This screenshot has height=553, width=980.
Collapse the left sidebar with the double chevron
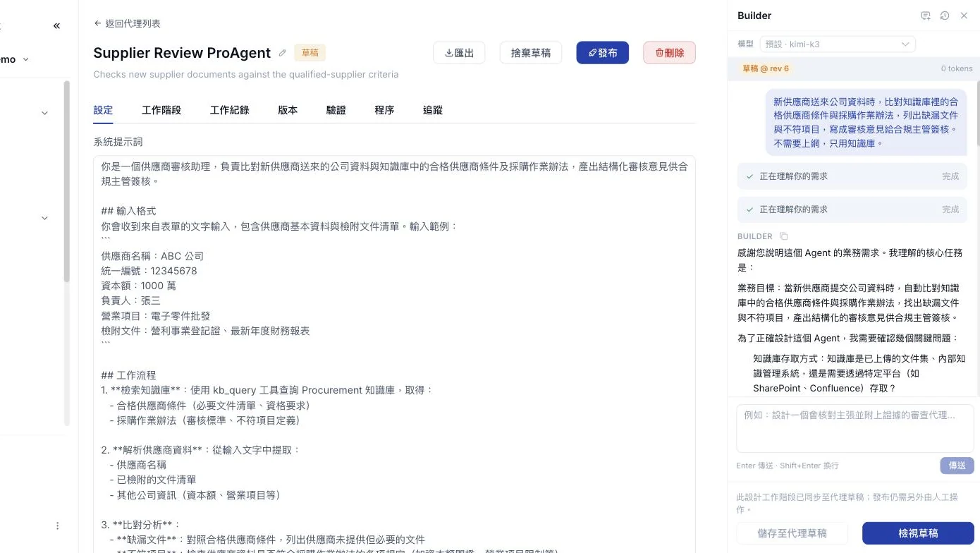tap(56, 26)
